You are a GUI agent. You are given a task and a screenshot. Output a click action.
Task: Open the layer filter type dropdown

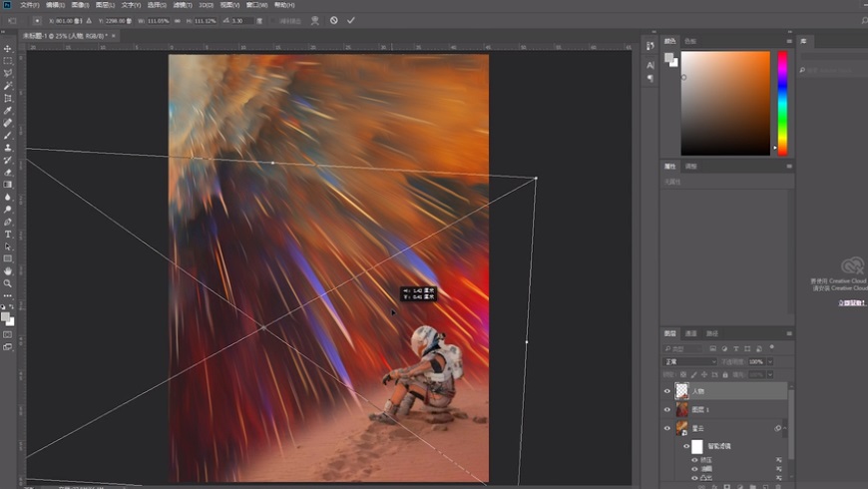[682, 348]
